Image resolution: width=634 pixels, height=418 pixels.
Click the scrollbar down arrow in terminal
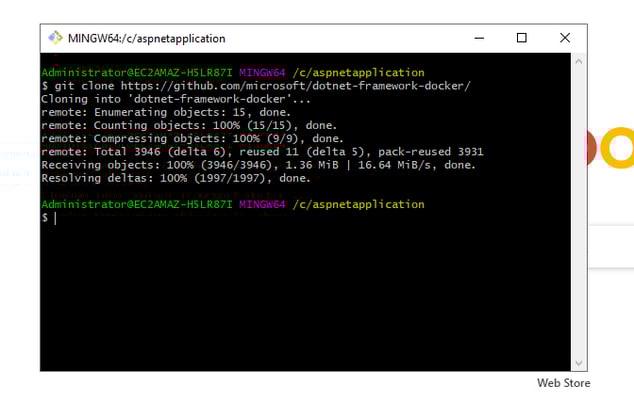(579, 363)
